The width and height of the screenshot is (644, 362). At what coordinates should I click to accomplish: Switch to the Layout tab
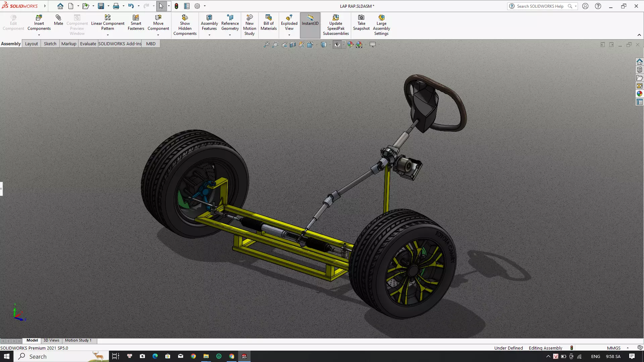click(32, 44)
